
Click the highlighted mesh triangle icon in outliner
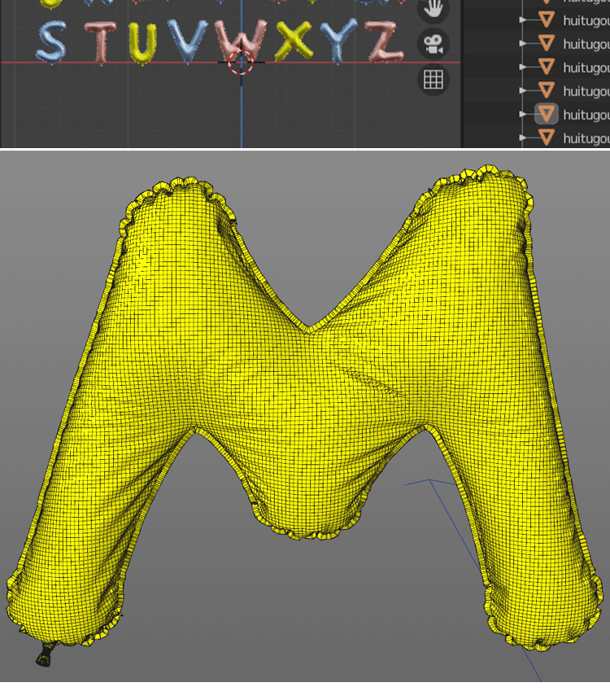point(547,114)
